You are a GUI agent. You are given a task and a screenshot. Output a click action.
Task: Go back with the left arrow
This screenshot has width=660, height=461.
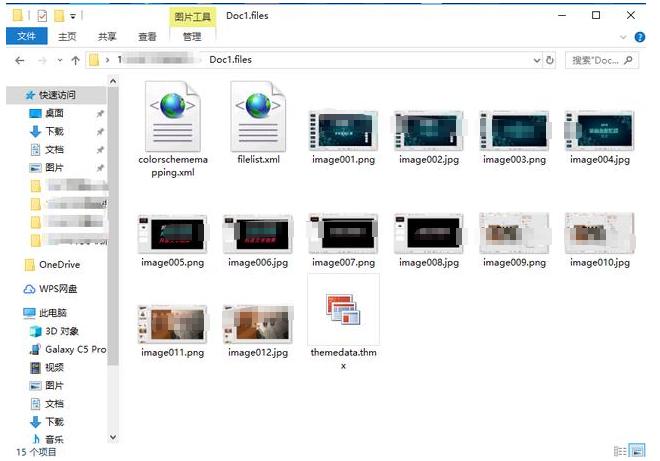[x=19, y=61]
